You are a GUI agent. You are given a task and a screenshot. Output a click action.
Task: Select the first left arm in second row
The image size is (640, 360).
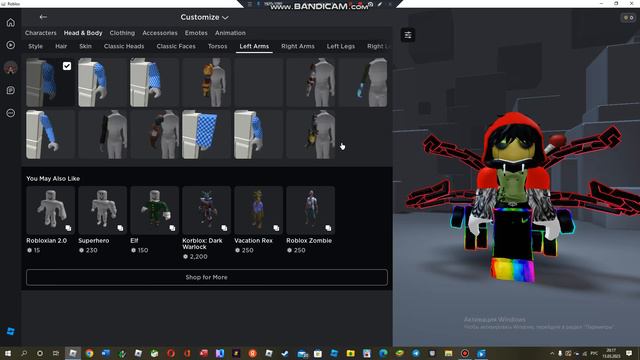coord(51,134)
